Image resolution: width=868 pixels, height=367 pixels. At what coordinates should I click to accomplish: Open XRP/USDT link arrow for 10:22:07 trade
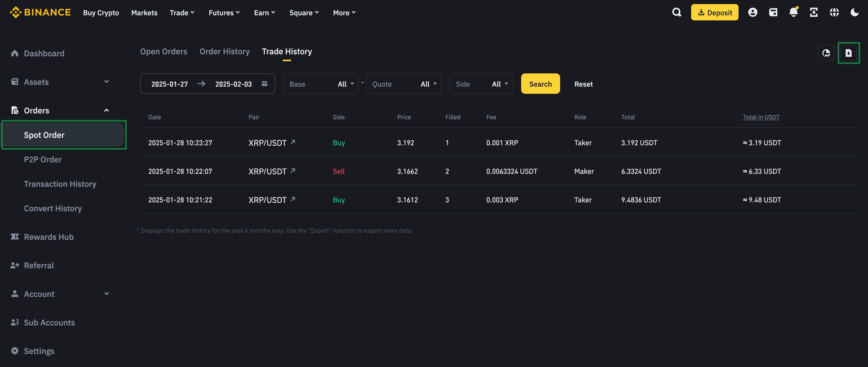point(293,171)
